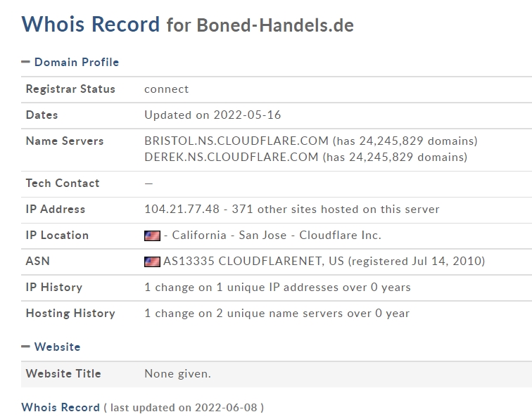
Task: Click AS13335 CLOUDFLARENET ASN entry
Action: [253, 261]
